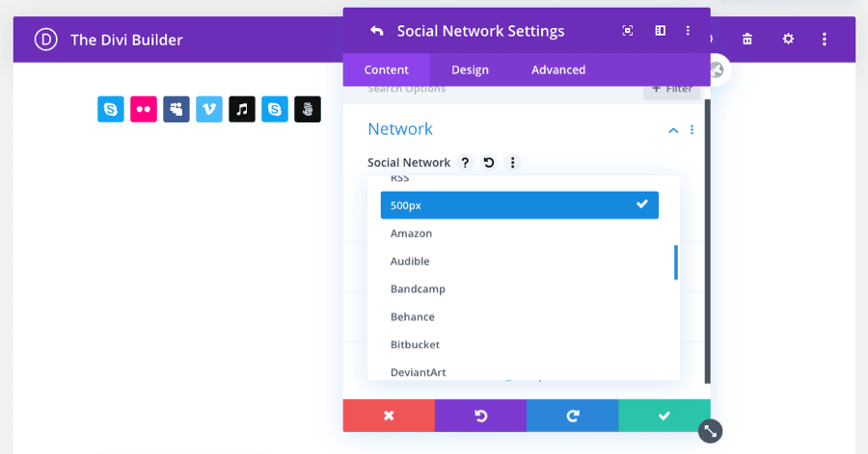
Task: Click the trash icon in builder bar
Action: click(747, 40)
